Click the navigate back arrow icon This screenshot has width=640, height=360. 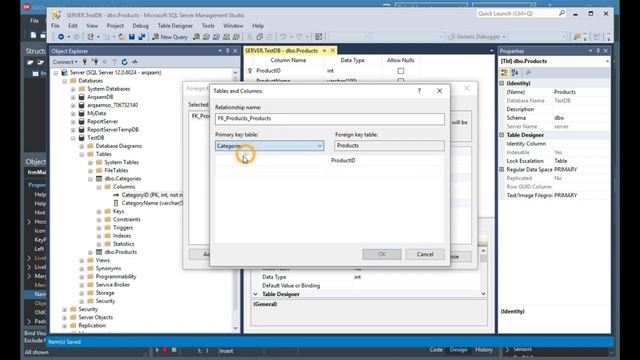pos(60,37)
